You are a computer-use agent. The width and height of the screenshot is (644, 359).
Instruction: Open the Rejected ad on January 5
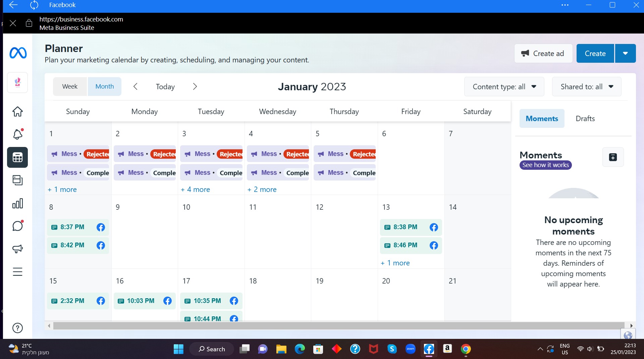pyautogui.click(x=344, y=154)
